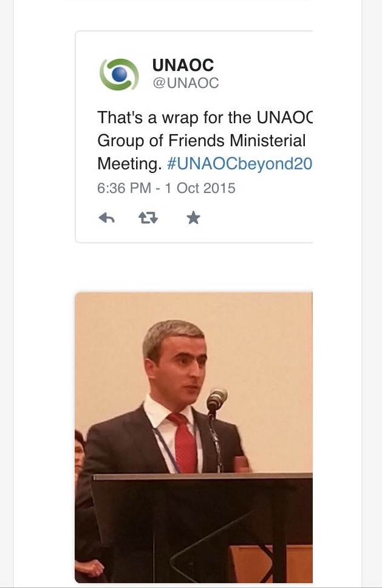Image resolution: width=382 pixels, height=588 pixels.
Task: Reply to the UNAOC tweet
Action: pyautogui.click(x=106, y=218)
